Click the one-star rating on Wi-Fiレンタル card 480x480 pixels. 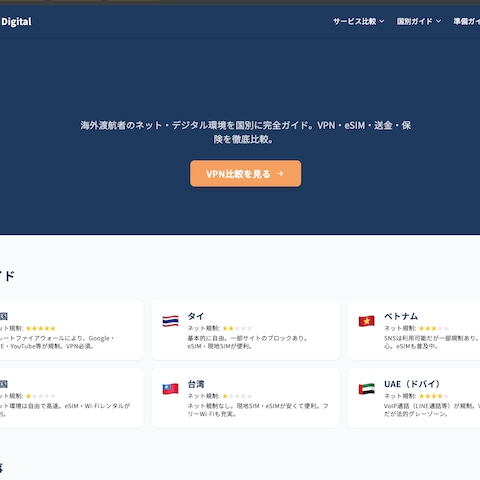pyautogui.click(x=41, y=396)
